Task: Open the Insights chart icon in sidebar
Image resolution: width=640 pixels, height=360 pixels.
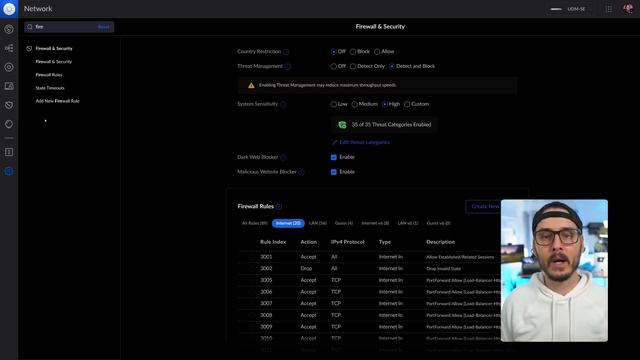Action: 9,124
